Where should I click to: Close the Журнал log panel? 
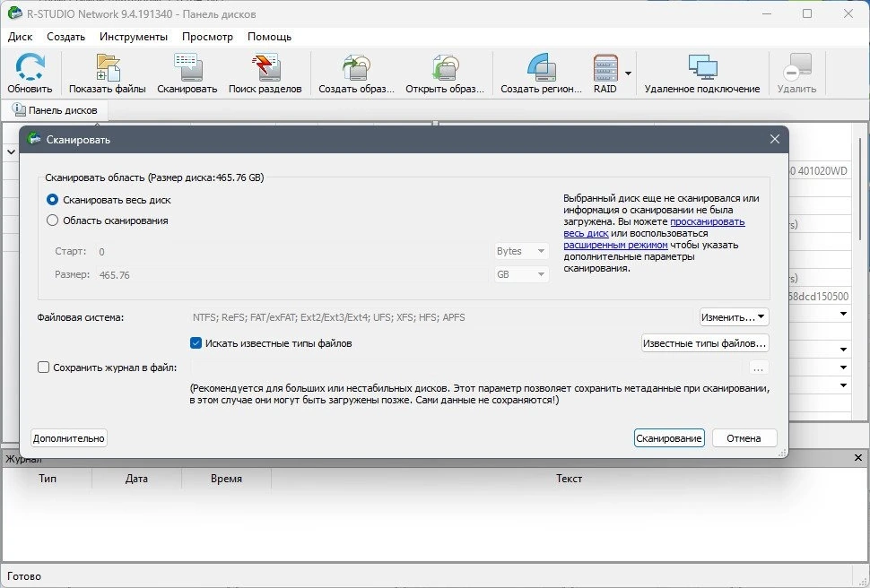857,458
